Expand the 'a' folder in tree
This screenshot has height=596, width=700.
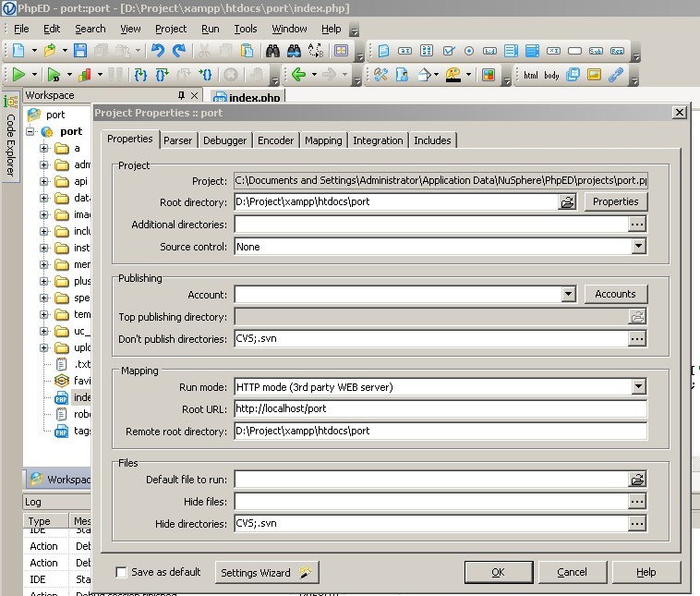tap(43, 148)
